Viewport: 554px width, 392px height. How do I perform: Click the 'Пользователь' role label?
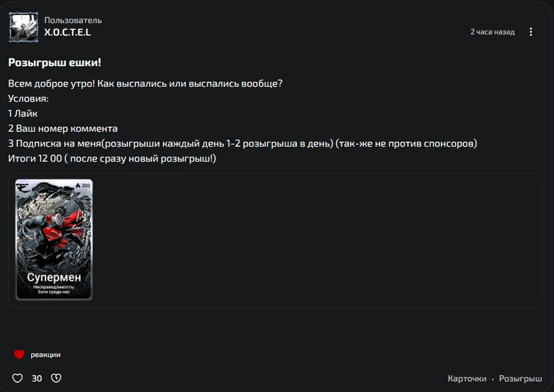tap(73, 20)
